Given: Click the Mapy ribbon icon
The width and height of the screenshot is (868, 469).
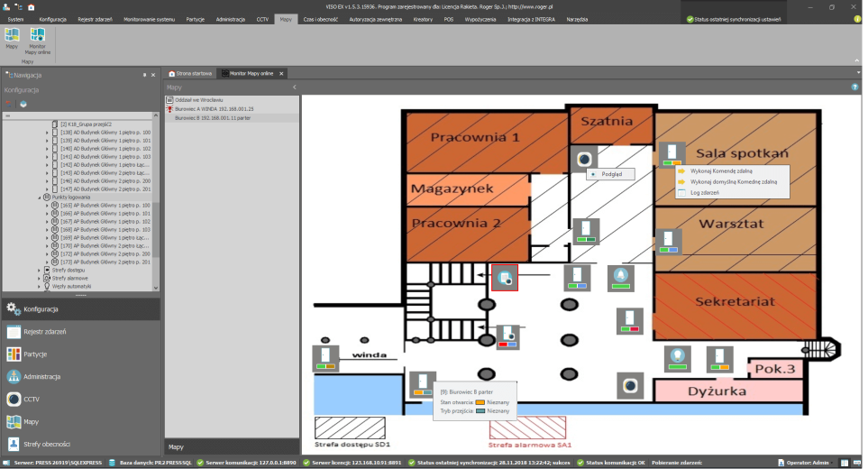Looking at the screenshot, I should coord(12,36).
